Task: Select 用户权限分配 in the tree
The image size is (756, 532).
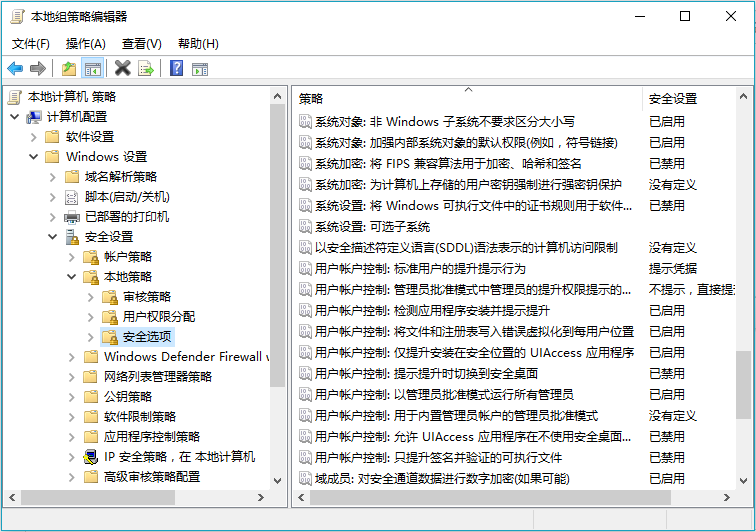Action: coord(158,317)
